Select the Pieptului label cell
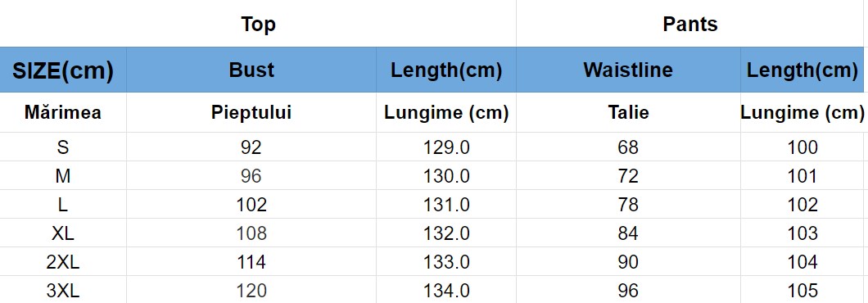 point(251,112)
